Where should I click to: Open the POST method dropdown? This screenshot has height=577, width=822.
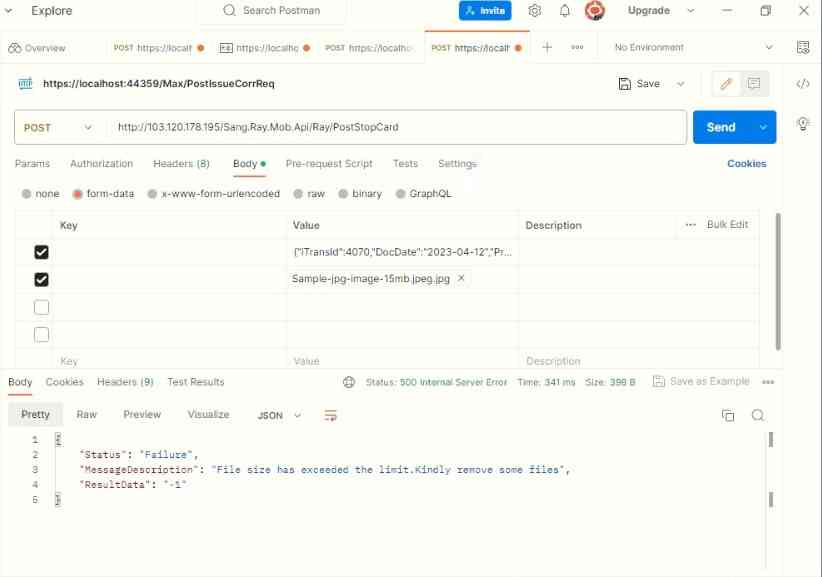click(x=59, y=128)
